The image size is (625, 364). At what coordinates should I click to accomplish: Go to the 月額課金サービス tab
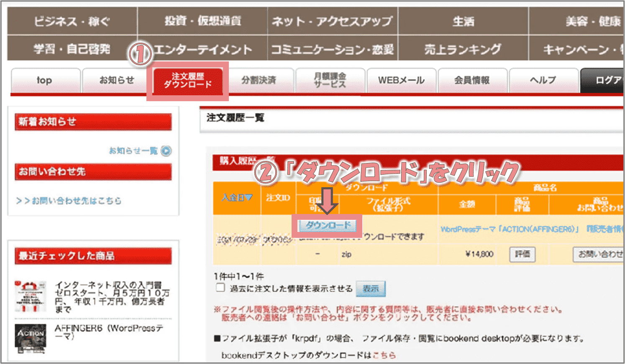pos(330,80)
